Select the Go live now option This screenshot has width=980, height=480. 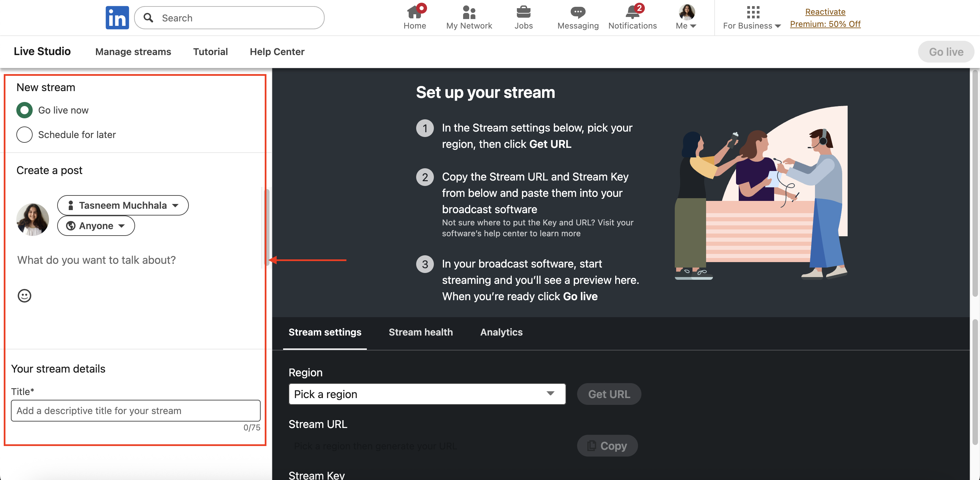[x=24, y=110]
